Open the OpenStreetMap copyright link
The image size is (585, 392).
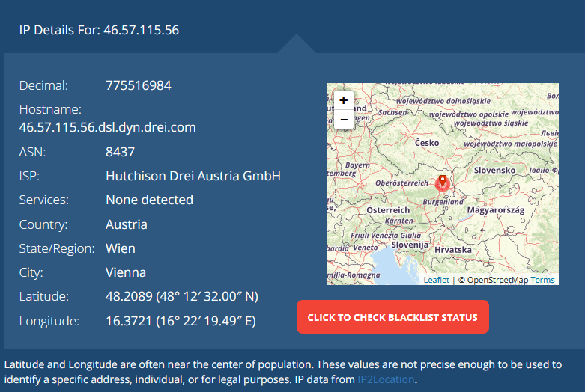point(497,280)
